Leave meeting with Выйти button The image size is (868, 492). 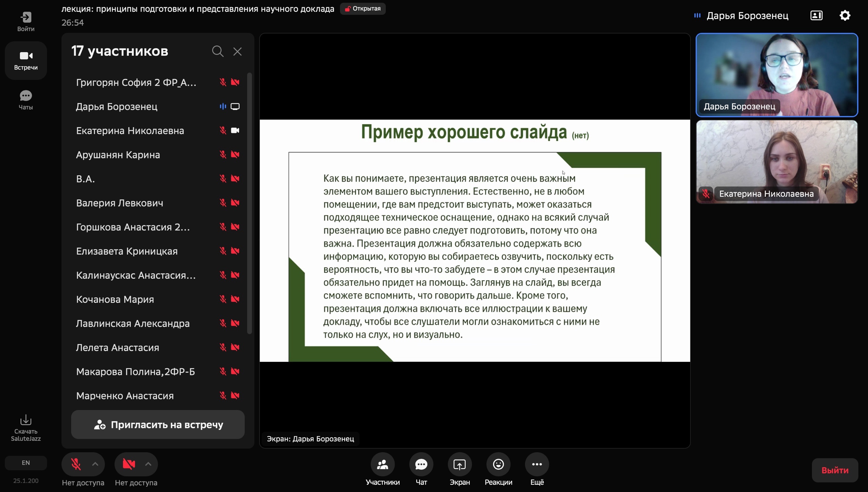click(835, 470)
